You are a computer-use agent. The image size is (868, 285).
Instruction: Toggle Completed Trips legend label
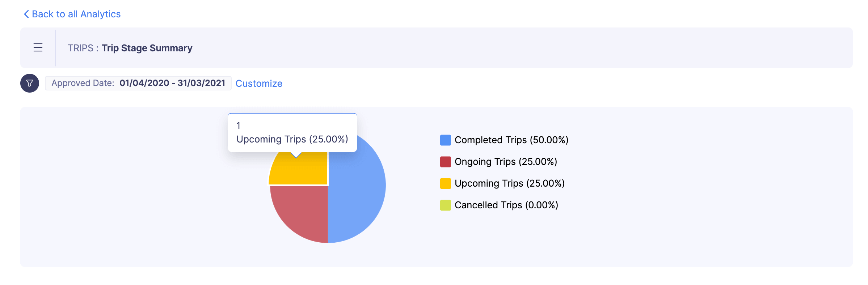(511, 140)
